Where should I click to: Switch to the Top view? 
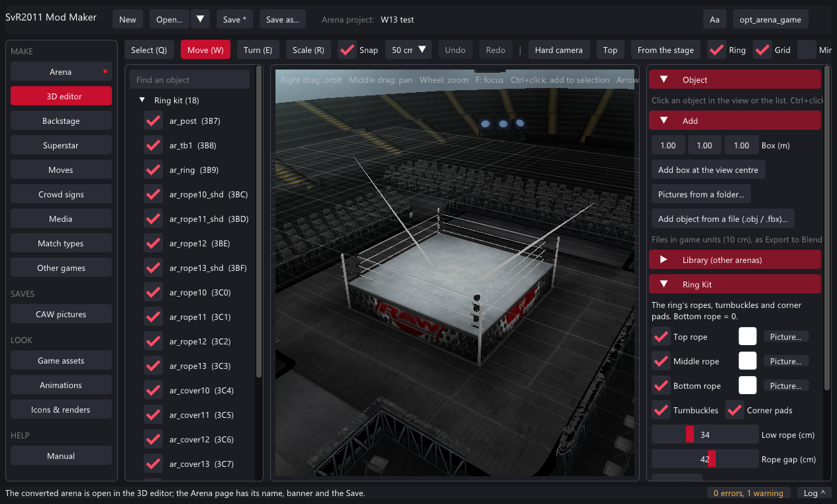[x=611, y=50]
